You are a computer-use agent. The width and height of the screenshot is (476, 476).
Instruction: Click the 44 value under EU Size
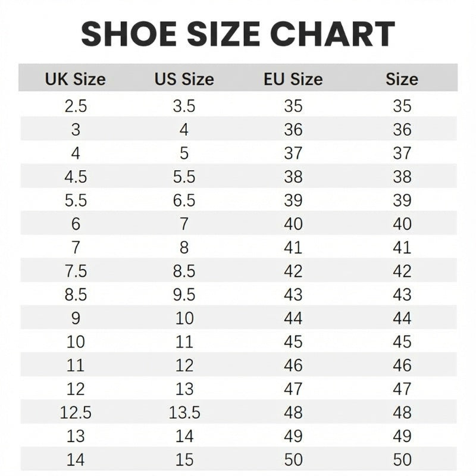293,318
